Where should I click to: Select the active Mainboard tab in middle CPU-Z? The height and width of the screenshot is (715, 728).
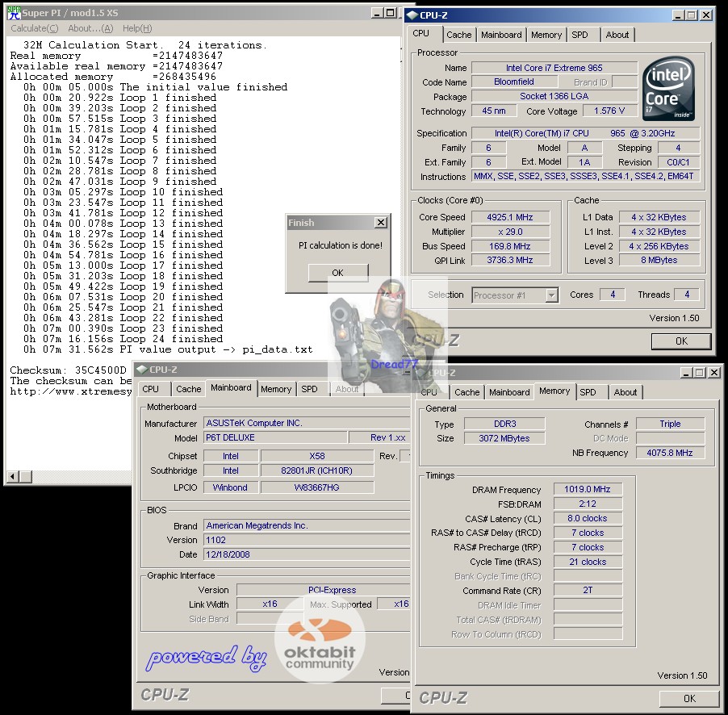(231, 387)
